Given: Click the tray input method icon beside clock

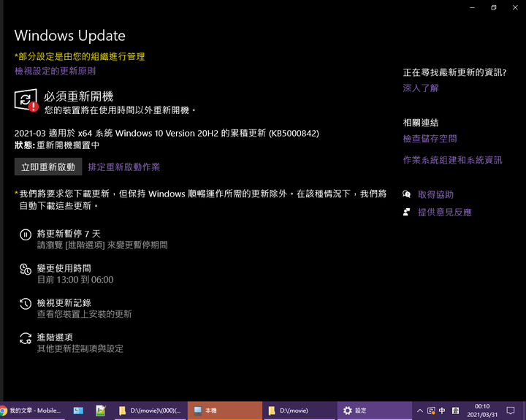Looking at the screenshot, I should click(456, 411).
